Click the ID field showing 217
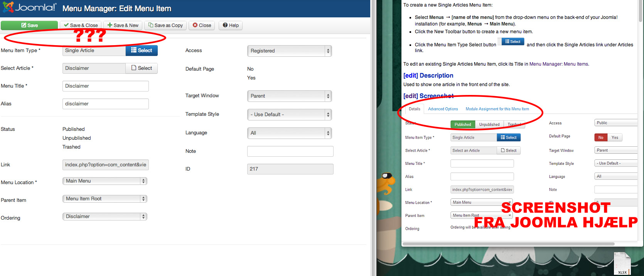This screenshot has width=644, height=276. [x=290, y=169]
